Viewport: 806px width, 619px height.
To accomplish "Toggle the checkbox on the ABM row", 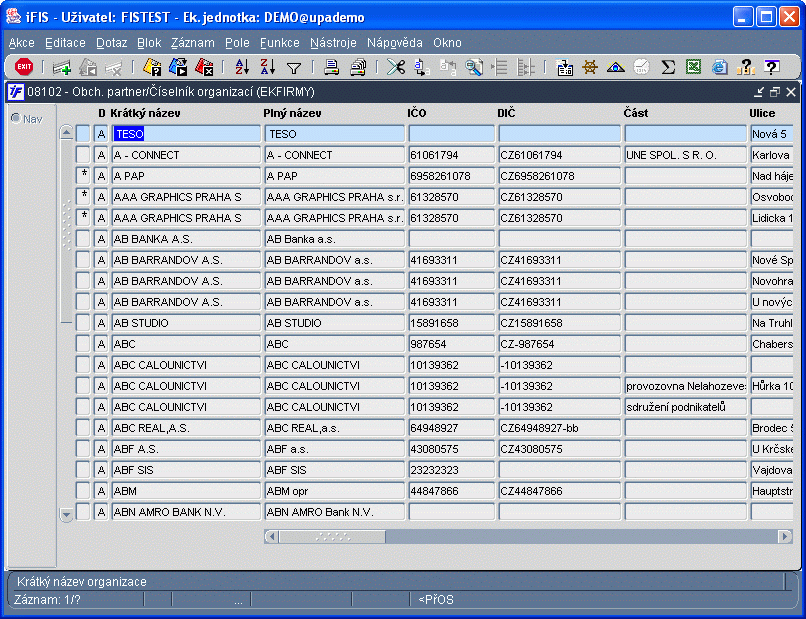I will (83, 491).
